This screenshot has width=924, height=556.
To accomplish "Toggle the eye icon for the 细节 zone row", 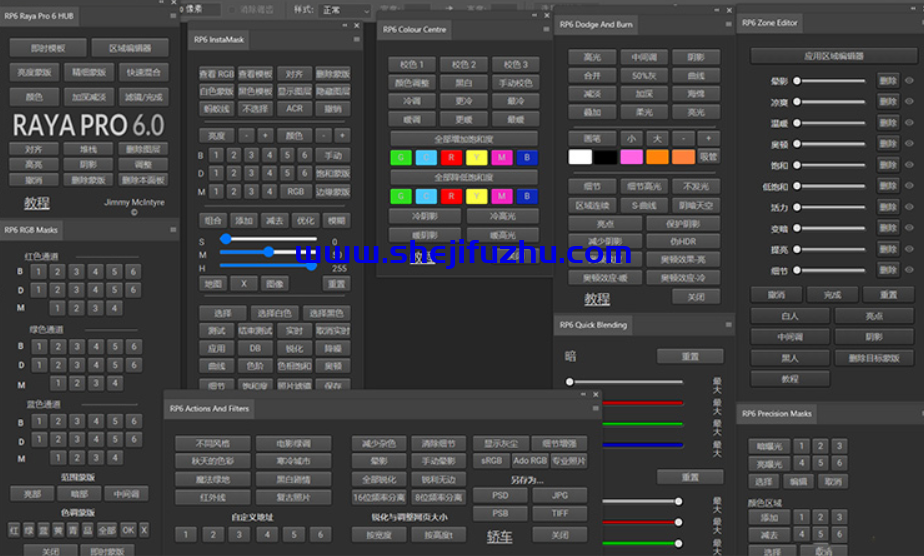I will click(x=910, y=270).
